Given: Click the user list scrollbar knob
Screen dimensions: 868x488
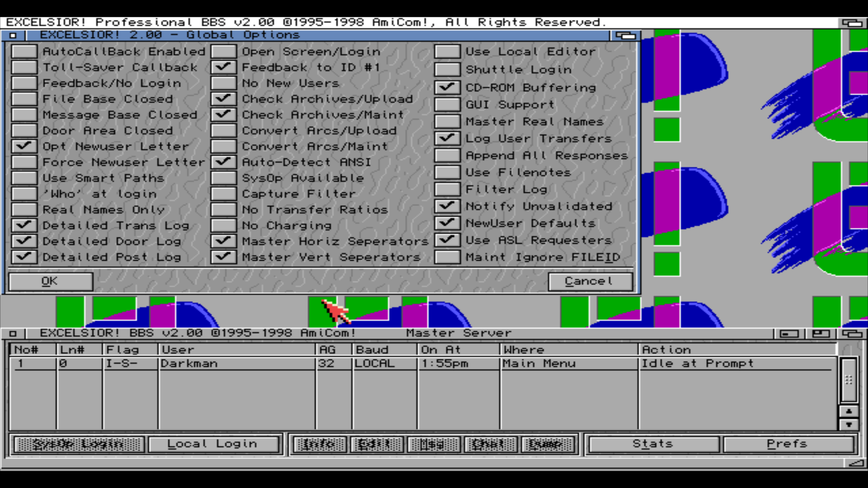Looking at the screenshot, I should (849, 380).
